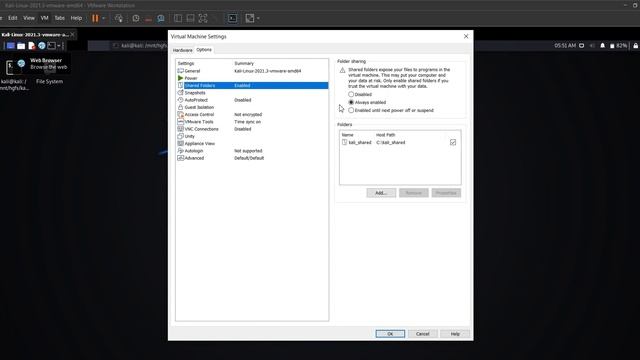Select the Guest Isolation settings row
Viewport: 640px width, 360px height.
click(x=252, y=107)
